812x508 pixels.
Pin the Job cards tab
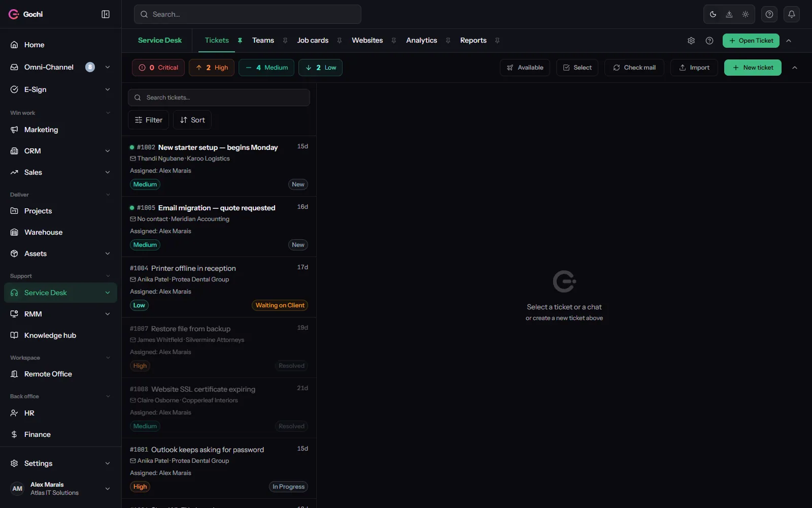[340, 41]
